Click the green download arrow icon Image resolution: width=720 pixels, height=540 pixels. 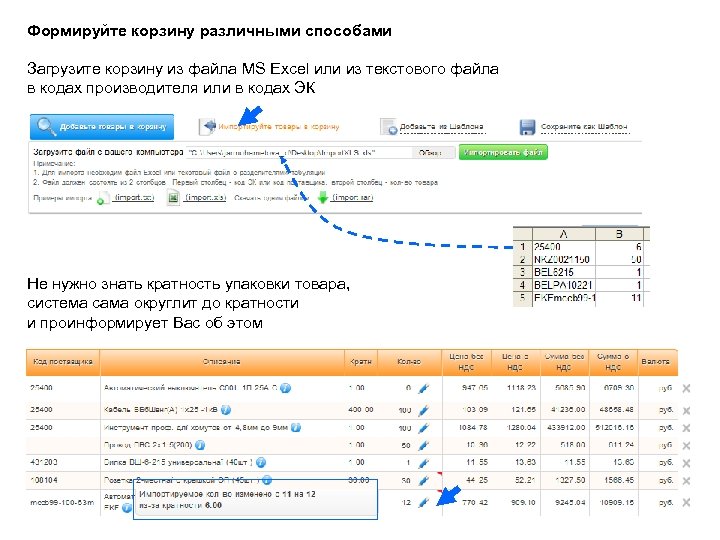[323, 197]
